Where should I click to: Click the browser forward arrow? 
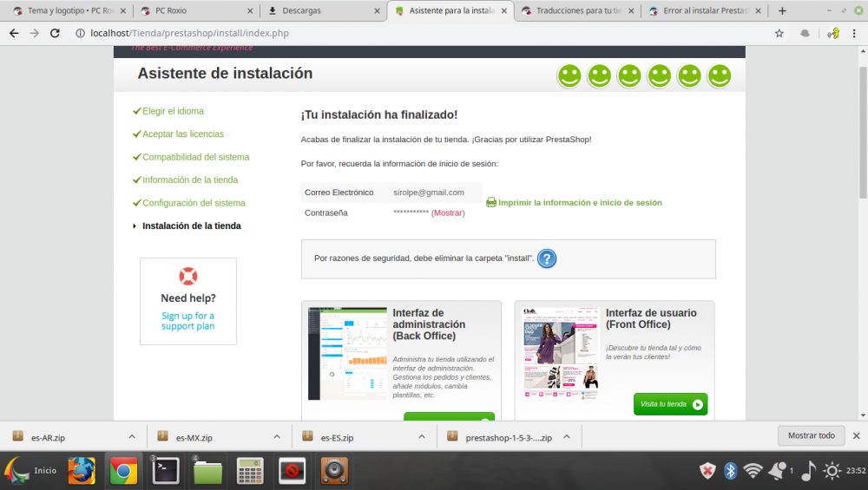(x=35, y=33)
